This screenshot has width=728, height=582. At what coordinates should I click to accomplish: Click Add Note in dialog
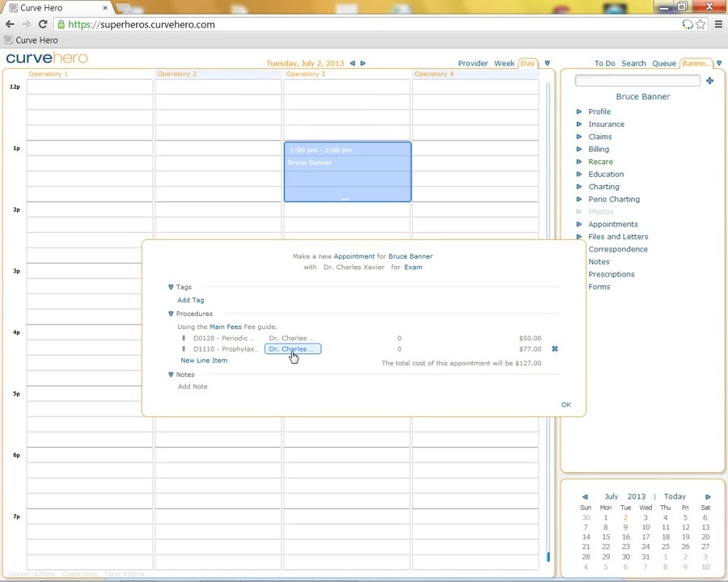click(x=193, y=386)
